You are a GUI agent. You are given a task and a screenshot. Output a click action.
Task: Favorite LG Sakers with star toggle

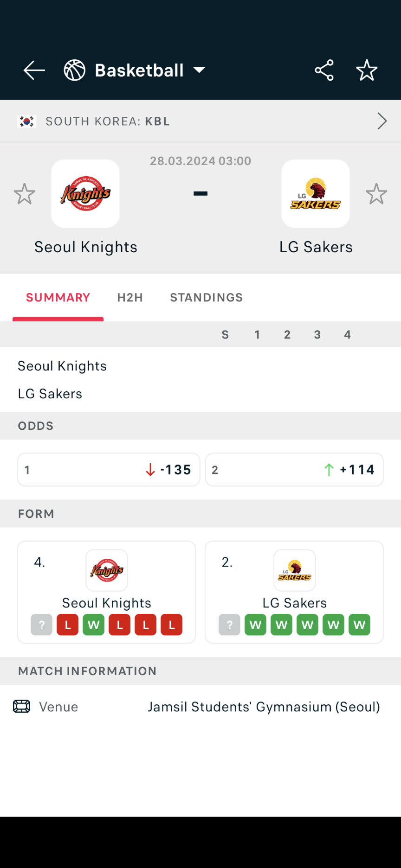click(x=376, y=194)
